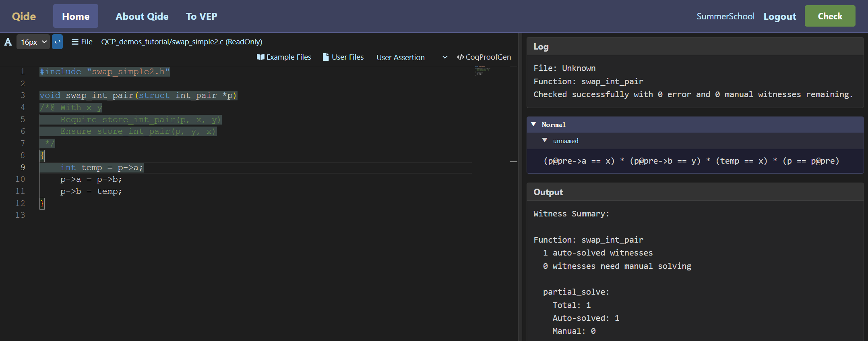Click the User Files document icon

[326, 57]
